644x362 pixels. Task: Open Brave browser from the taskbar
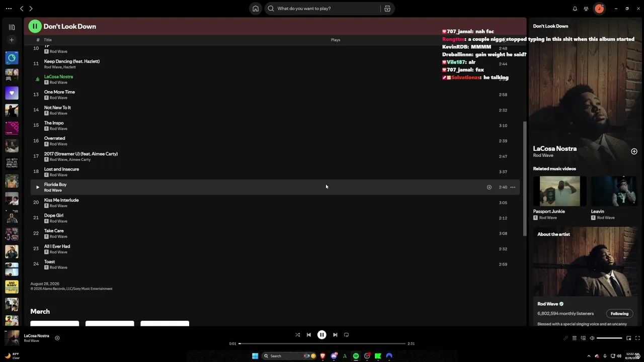[323, 356]
